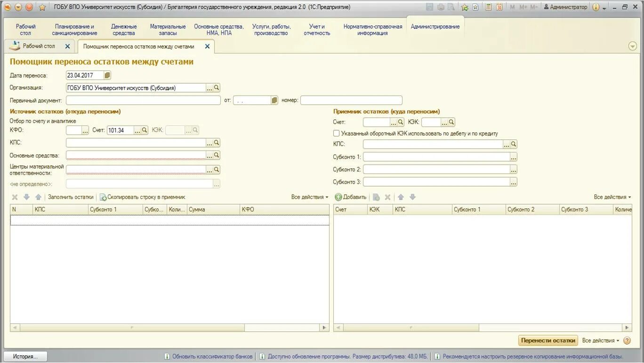
Task: Open selection list for КФО field
Action: (85, 130)
